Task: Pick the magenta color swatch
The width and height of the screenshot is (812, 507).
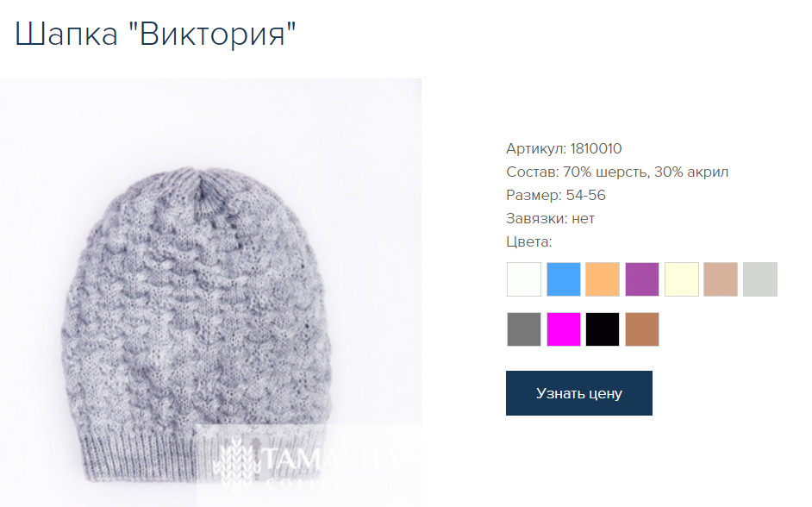Action: click(564, 329)
